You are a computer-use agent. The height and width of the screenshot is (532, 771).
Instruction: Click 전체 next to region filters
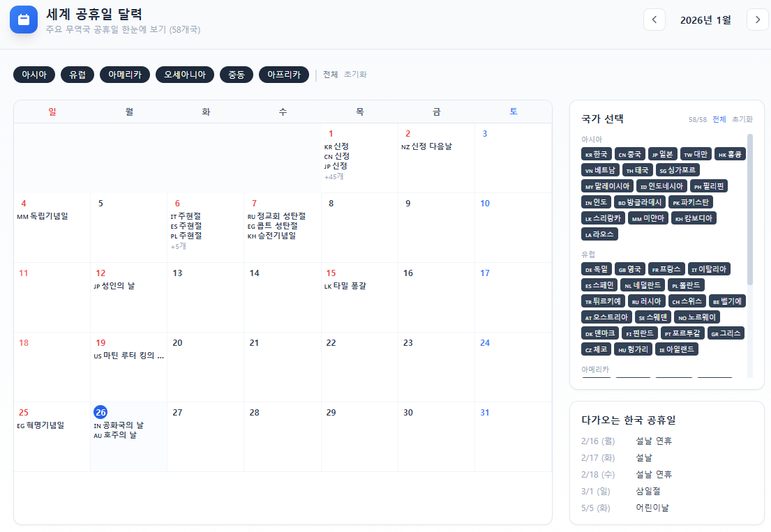pyautogui.click(x=330, y=75)
